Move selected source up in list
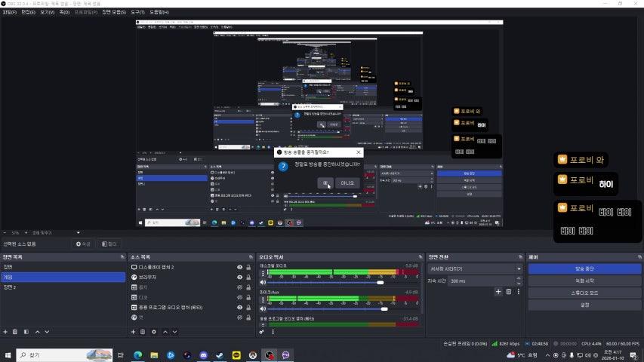 pos(166,331)
